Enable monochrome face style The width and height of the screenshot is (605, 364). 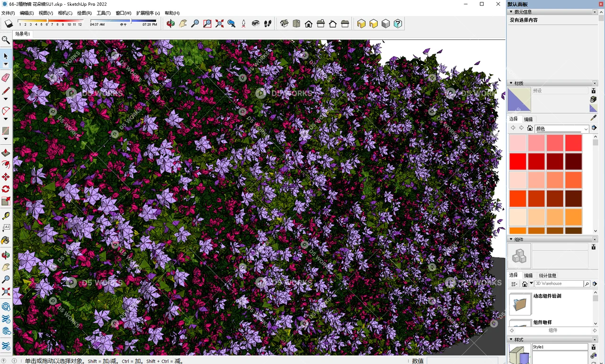click(x=386, y=23)
